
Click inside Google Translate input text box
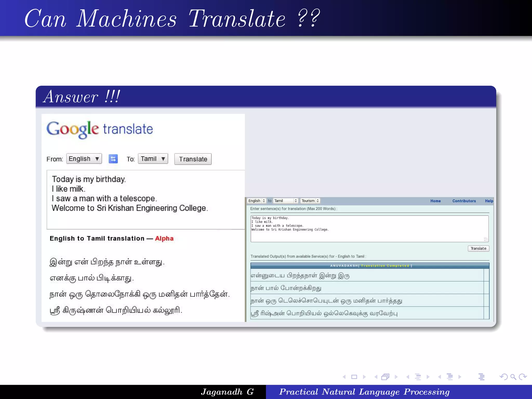(146, 200)
